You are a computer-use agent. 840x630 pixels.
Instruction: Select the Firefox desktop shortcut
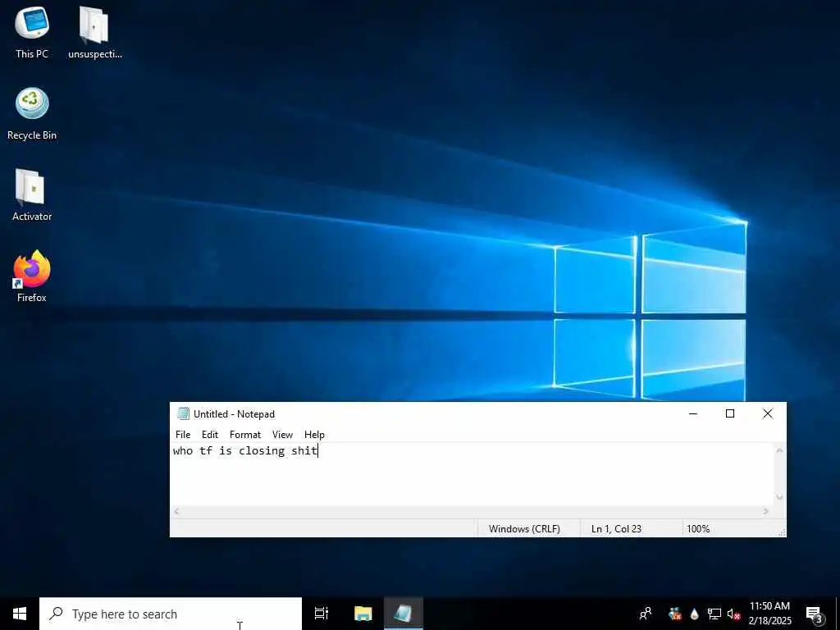coord(32,276)
